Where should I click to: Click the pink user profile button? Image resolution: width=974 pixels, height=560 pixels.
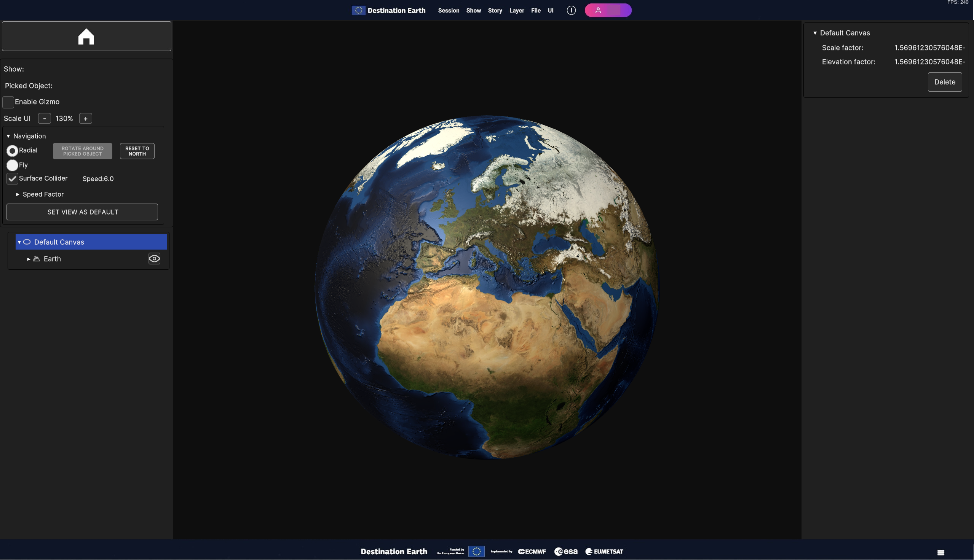pyautogui.click(x=608, y=10)
